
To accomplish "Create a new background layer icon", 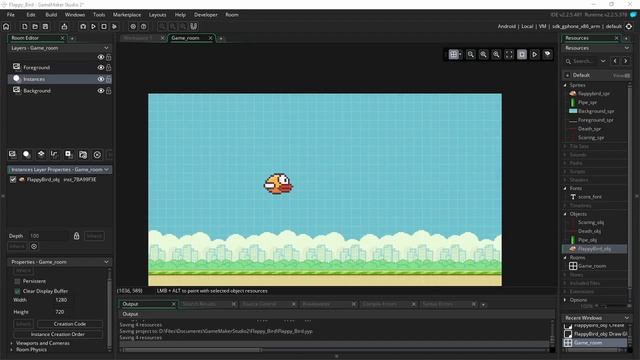I will [x=13, y=154].
